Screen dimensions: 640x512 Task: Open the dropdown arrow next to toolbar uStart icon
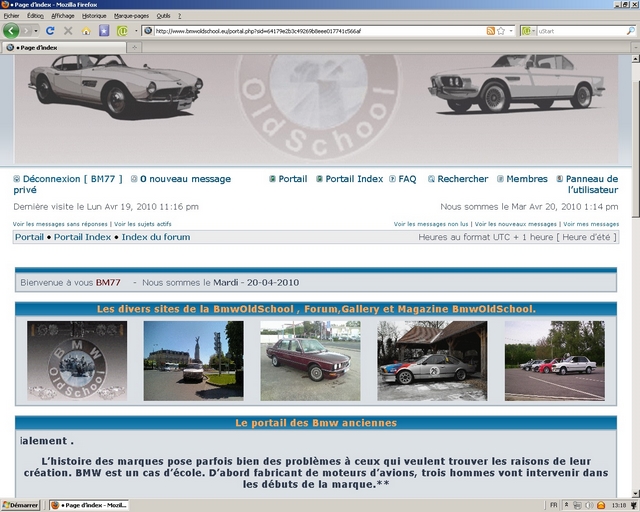point(136,31)
